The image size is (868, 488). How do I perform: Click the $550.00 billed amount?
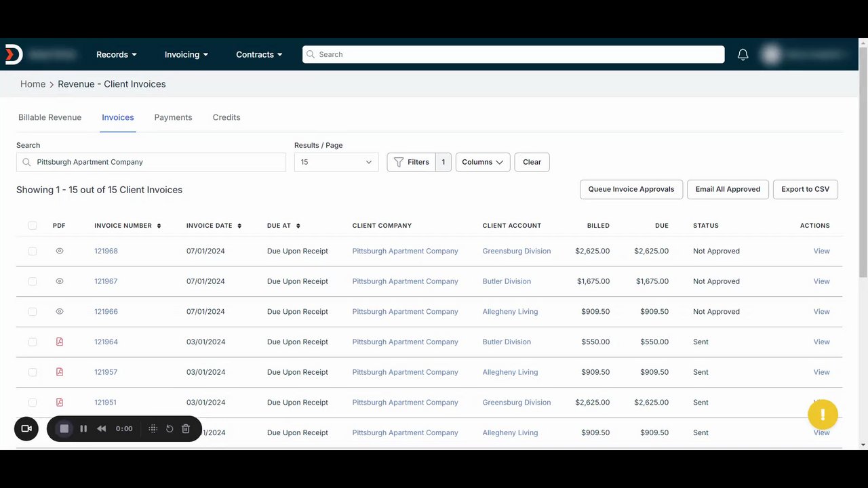pos(595,342)
